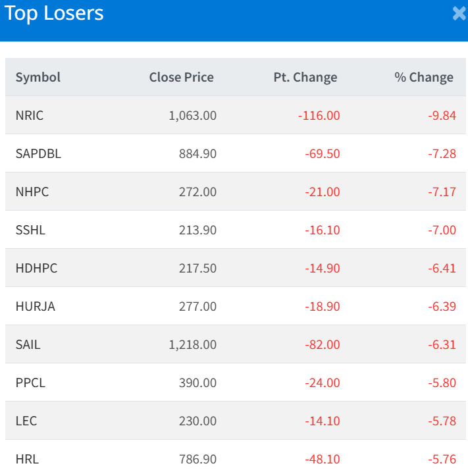
Task: Select the LEC symbol
Action: click(26, 421)
